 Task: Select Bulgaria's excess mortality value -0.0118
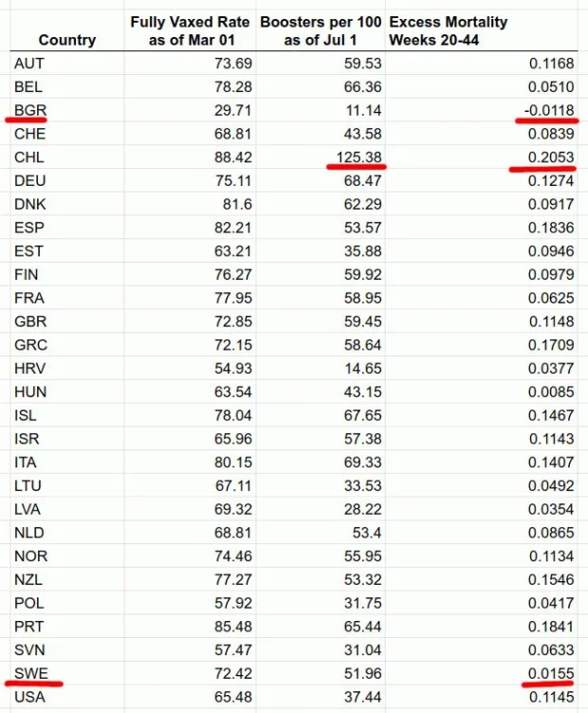[x=549, y=110]
